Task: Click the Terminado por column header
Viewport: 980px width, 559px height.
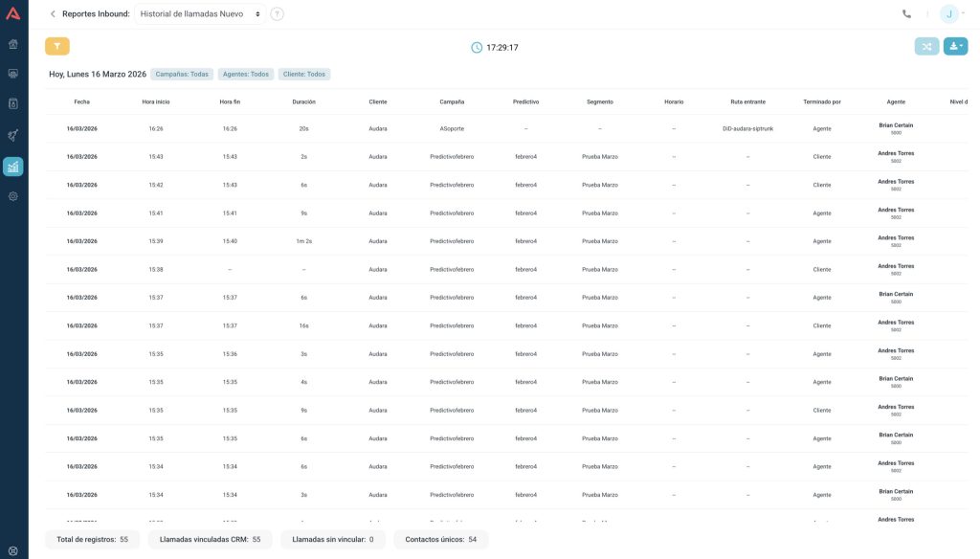Action: (x=822, y=101)
